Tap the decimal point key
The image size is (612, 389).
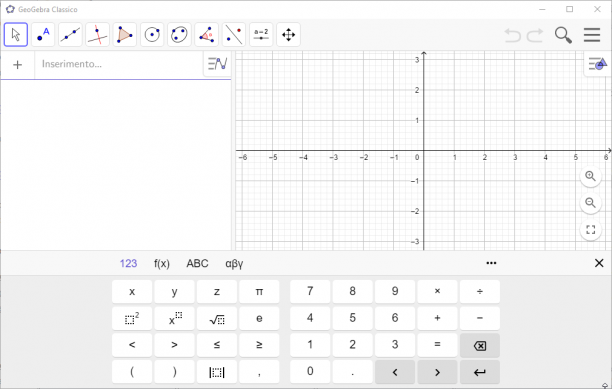[352, 372]
